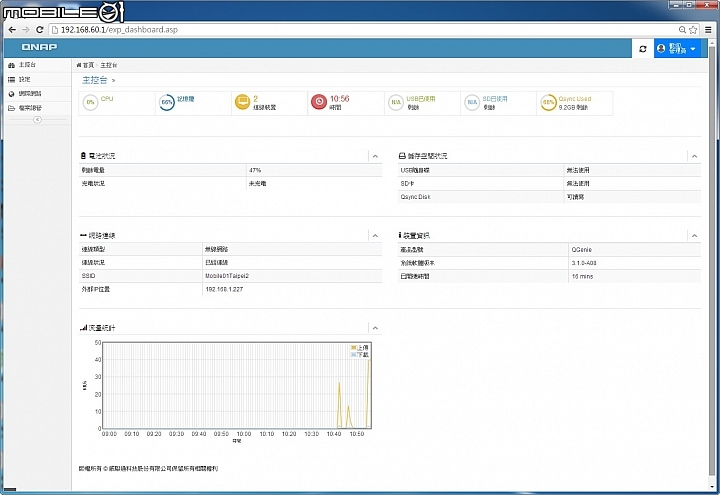Collapse the traffic statistics panel
This screenshot has width=720, height=495.
[x=375, y=328]
